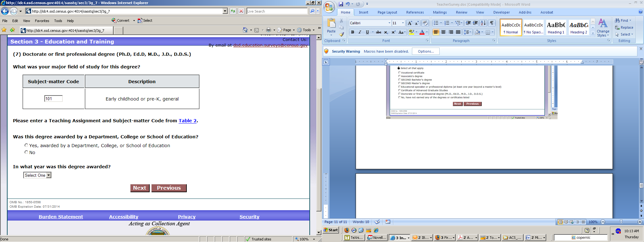Click the Add to Favorites icon
This screenshot has height=242, width=644.
tap(13, 30)
